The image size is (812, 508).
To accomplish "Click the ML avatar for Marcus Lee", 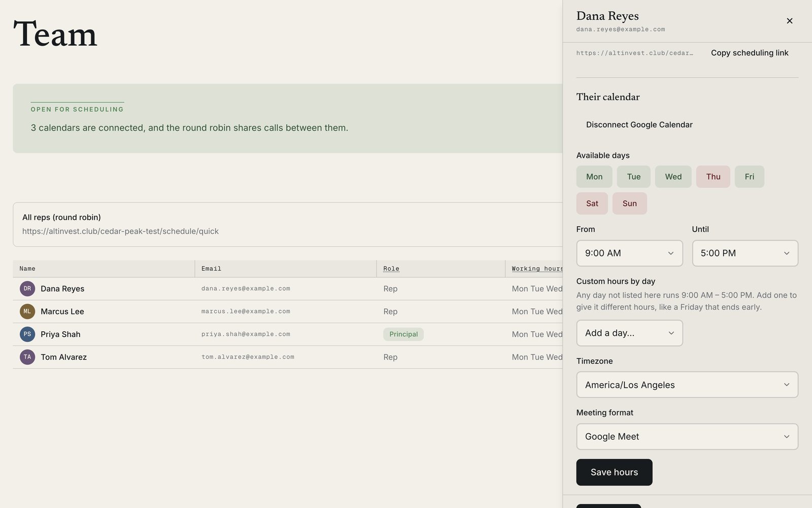I will point(27,311).
